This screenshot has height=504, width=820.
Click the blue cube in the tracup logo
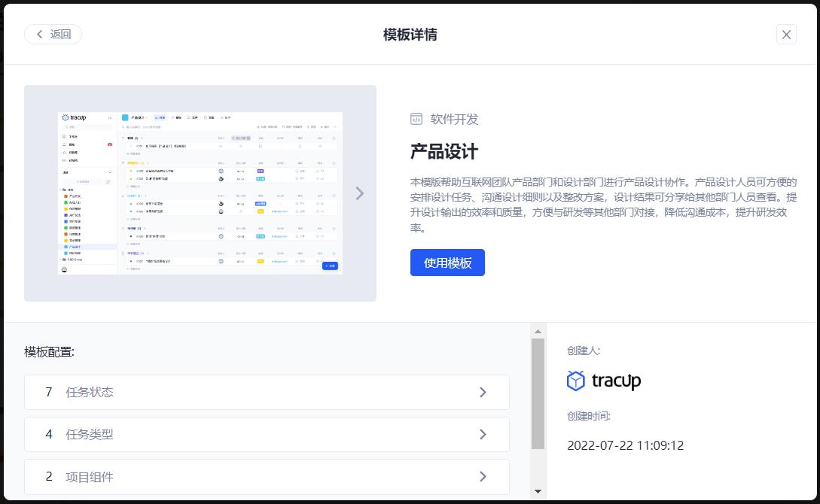tap(578, 381)
